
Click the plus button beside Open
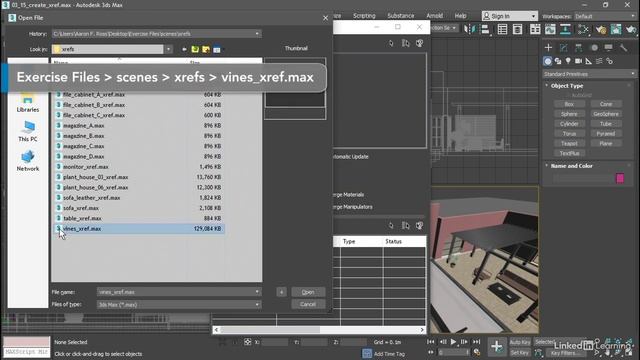(281, 292)
